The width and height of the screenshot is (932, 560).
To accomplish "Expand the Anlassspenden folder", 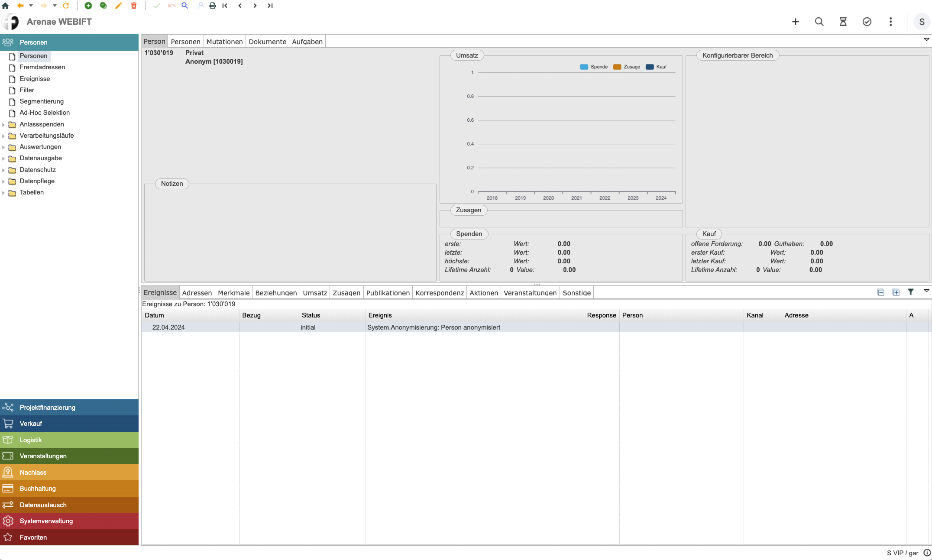I will [3, 124].
